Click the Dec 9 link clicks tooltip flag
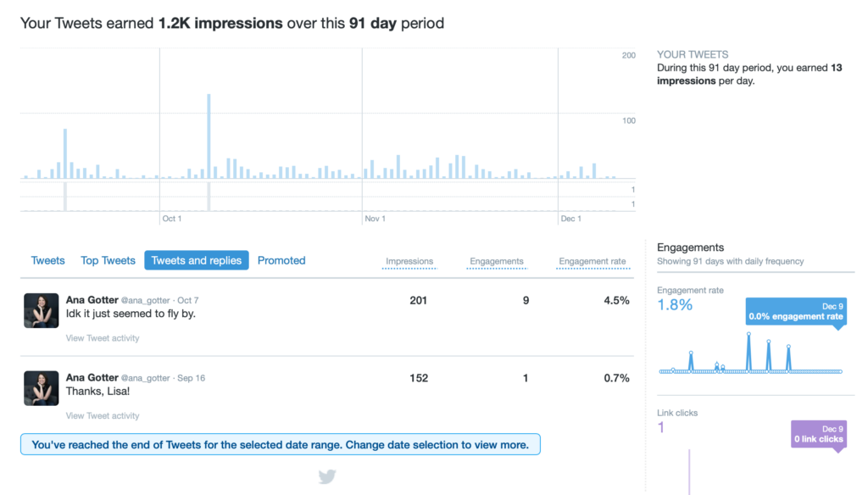 (818, 434)
